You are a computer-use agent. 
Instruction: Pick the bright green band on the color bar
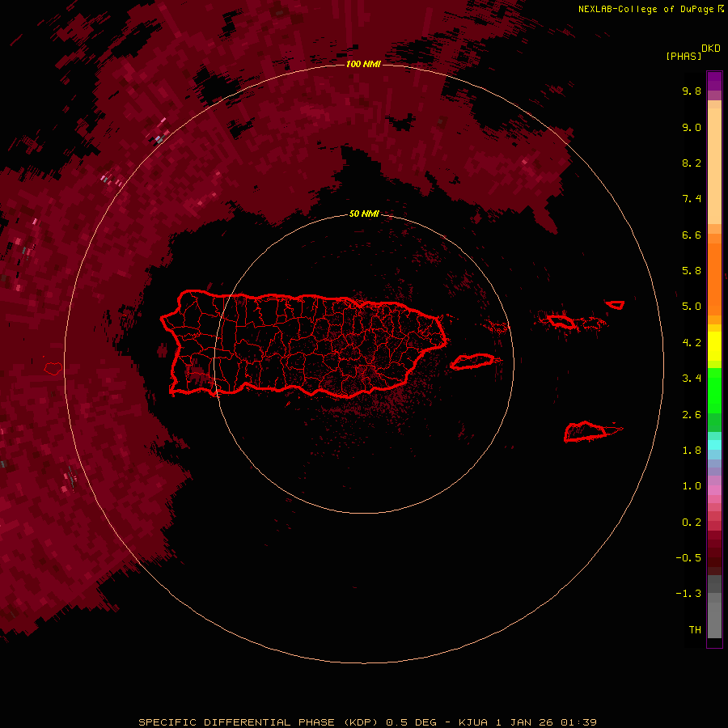[x=714, y=390]
